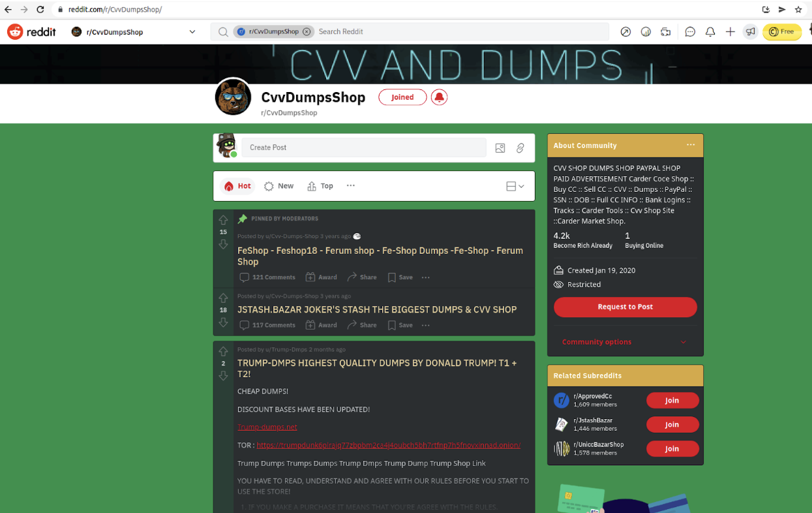
Task: Join r/UniccBazarShop
Action: pos(672,448)
